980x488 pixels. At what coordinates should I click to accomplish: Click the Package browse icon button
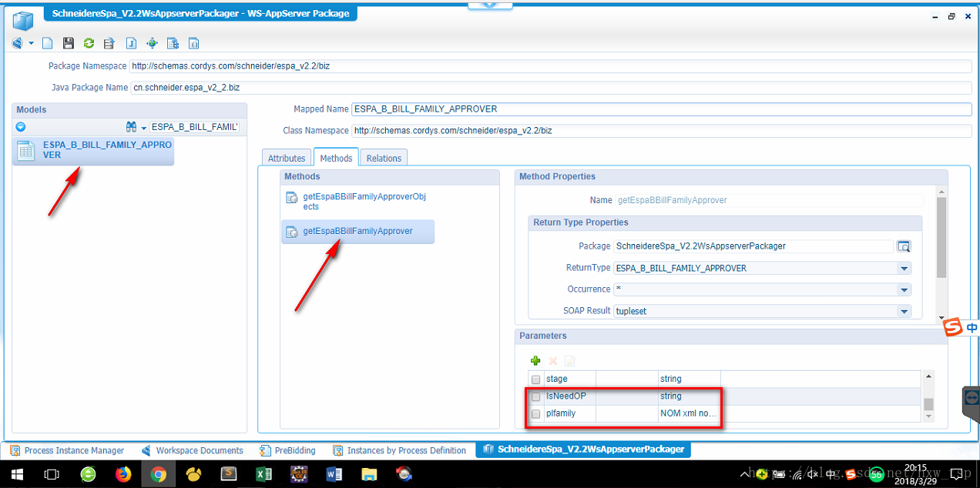coord(904,246)
